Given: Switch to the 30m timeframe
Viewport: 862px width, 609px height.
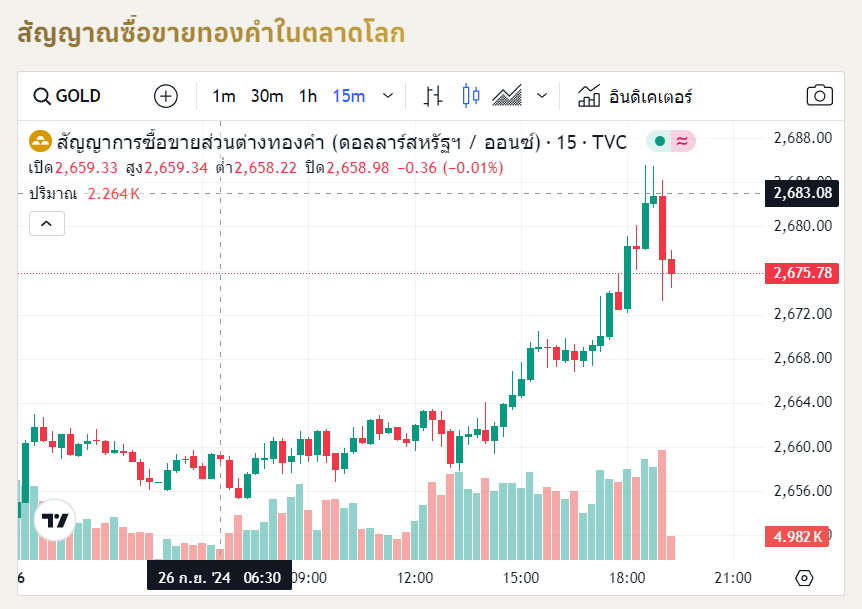Looking at the screenshot, I should [x=267, y=96].
